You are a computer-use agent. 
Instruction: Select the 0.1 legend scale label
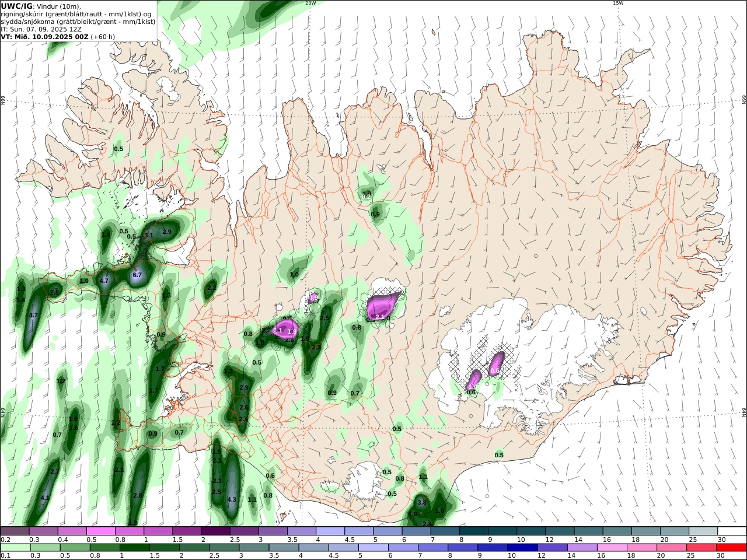pyautogui.click(x=5, y=555)
